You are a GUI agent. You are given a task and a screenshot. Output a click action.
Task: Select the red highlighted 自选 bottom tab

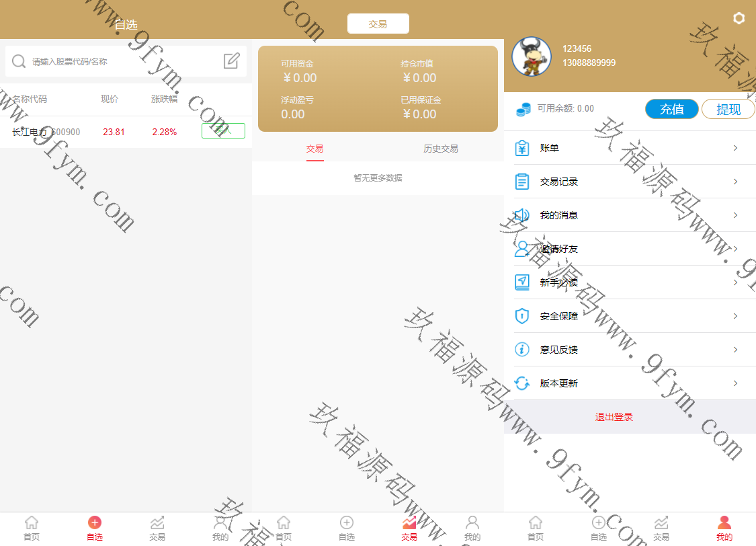point(95,528)
